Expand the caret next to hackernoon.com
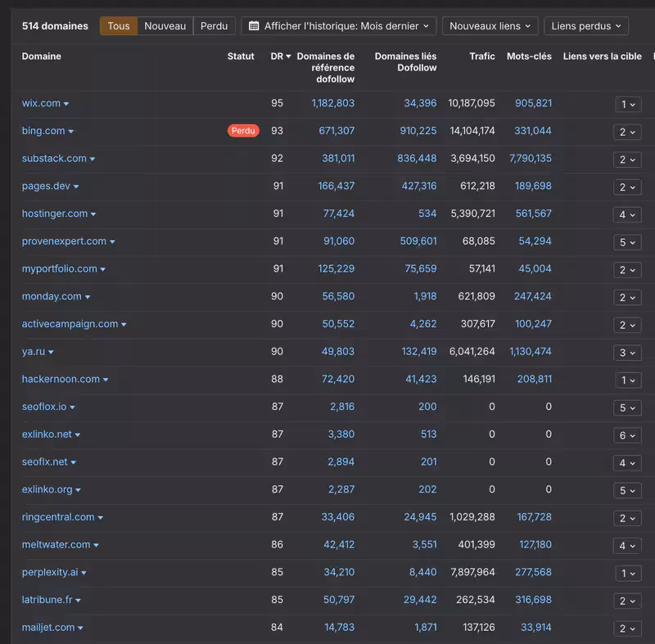655x644 pixels. tap(106, 380)
